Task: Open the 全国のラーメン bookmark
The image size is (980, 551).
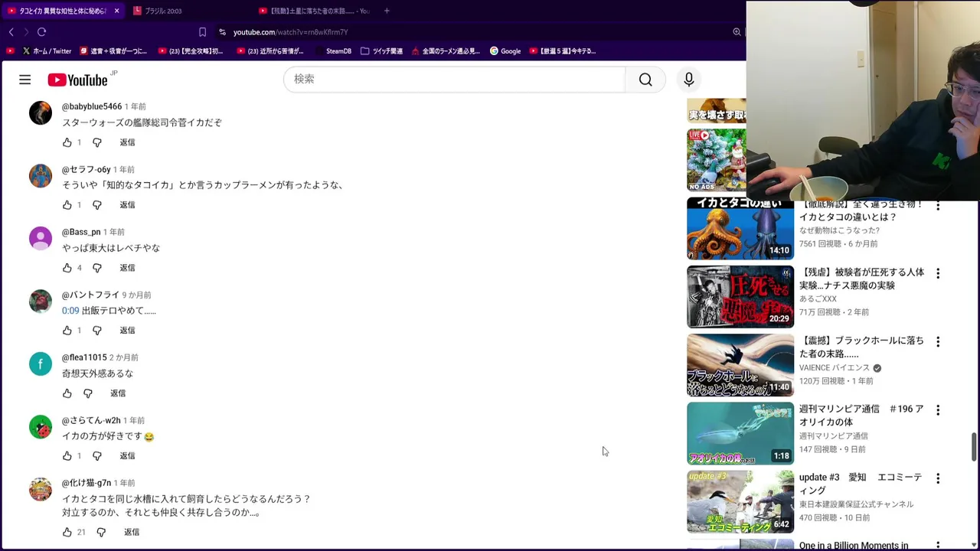Action: [446, 51]
